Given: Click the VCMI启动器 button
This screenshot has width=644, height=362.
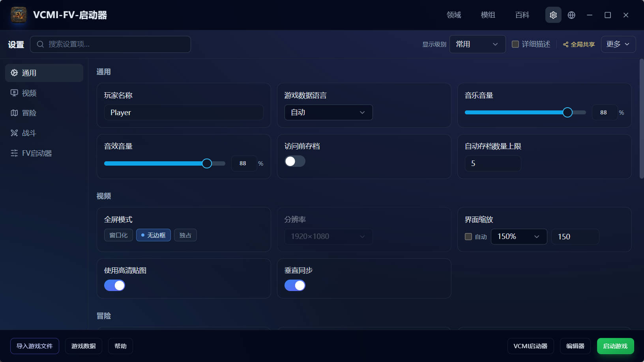Looking at the screenshot, I should coord(530,346).
